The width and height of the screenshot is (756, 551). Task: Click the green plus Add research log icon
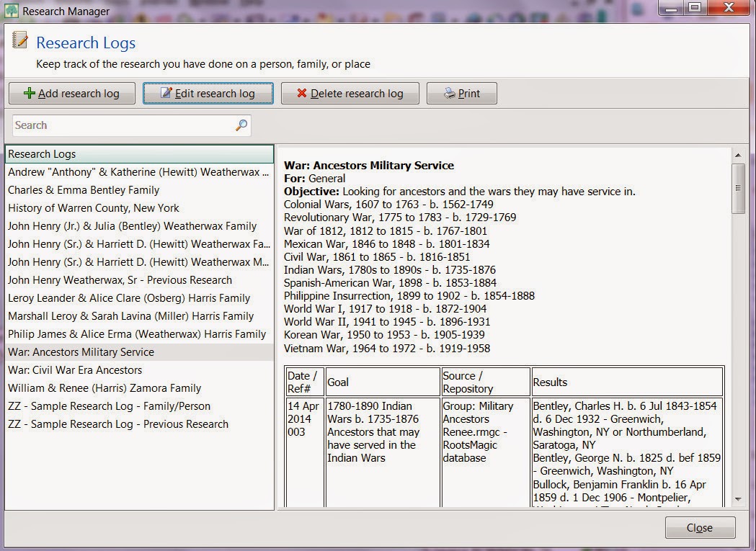[30, 93]
